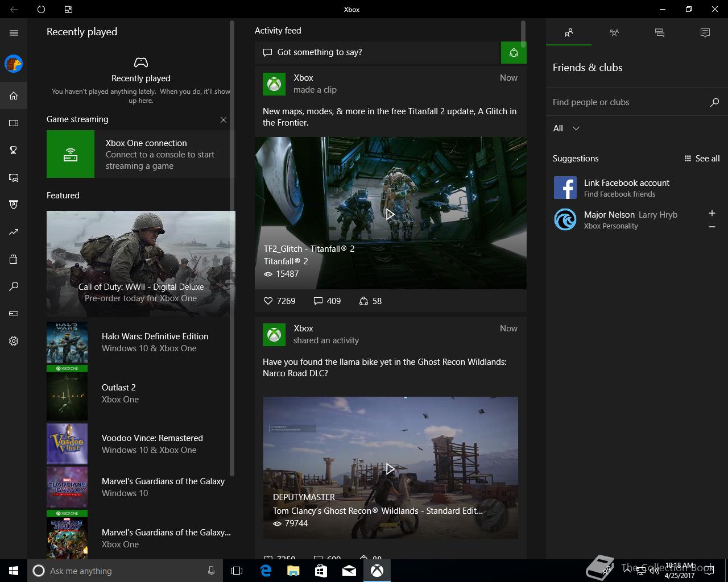This screenshot has width=728, height=582.
Task: Click the Cortana microphone icon
Action: click(x=211, y=571)
